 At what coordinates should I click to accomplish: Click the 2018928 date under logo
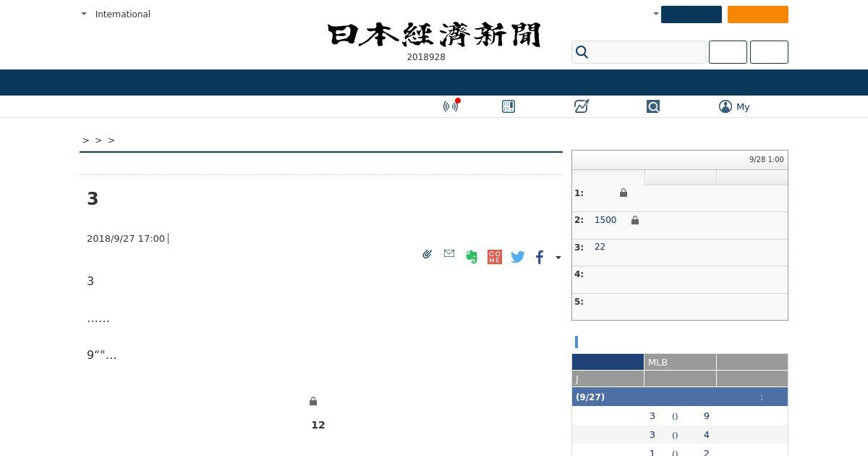pos(426,57)
